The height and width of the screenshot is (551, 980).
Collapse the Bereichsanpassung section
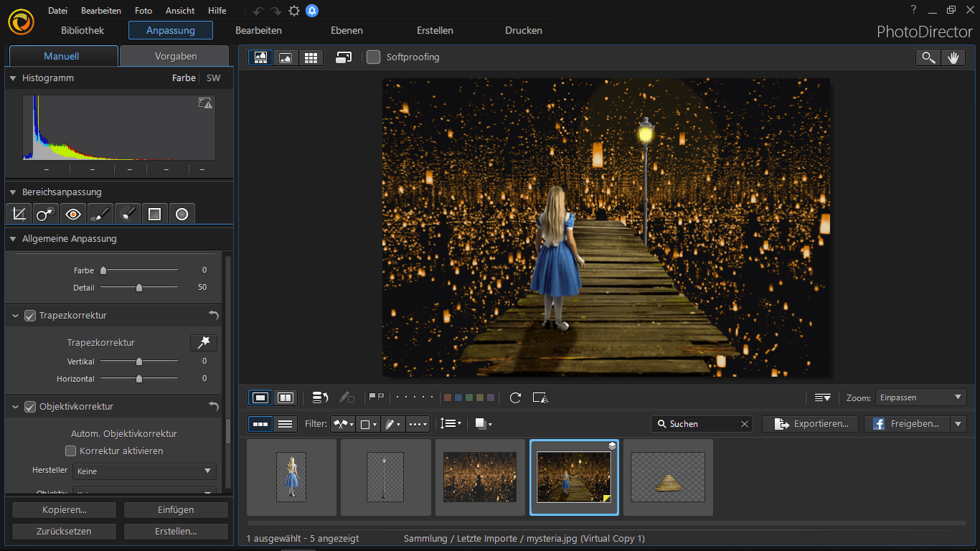[13, 192]
